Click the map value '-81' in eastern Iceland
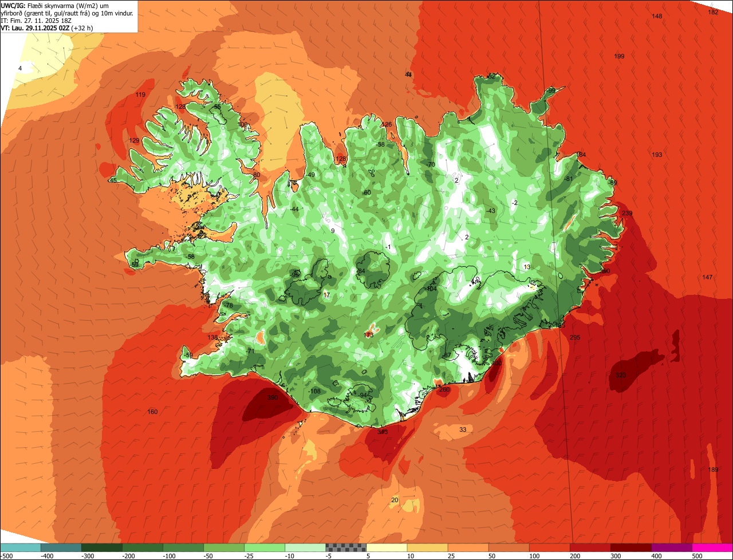This screenshot has height=560, width=733. coord(568,179)
